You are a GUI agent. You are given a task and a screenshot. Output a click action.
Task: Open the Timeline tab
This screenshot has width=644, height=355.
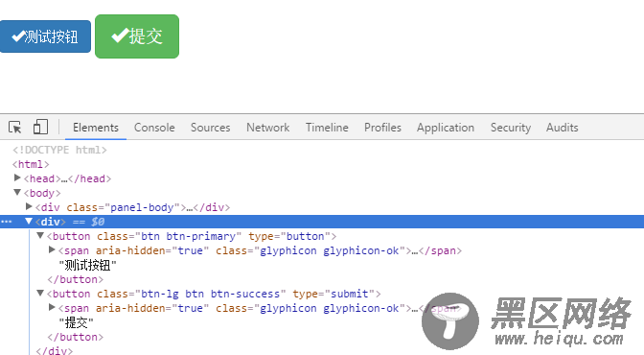327,128
